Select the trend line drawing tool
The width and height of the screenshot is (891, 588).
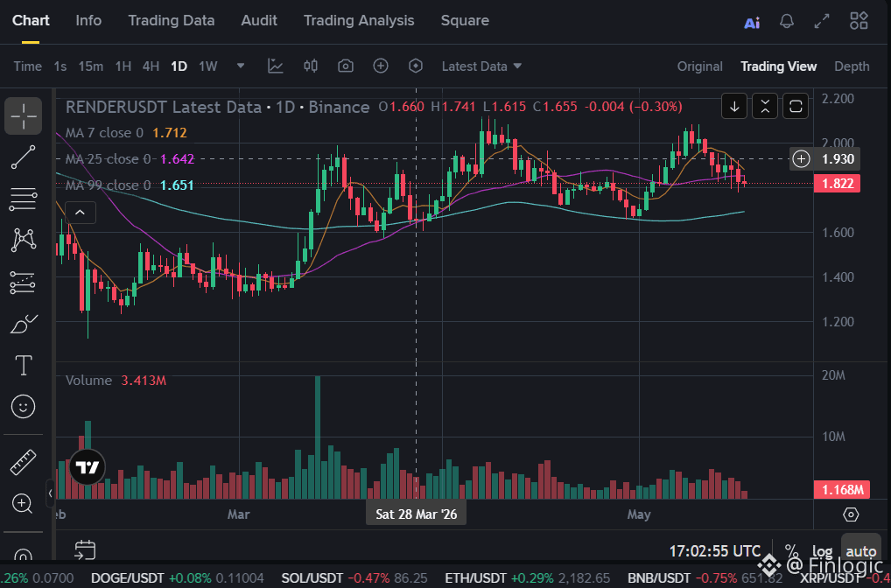[x=24, y=157]
